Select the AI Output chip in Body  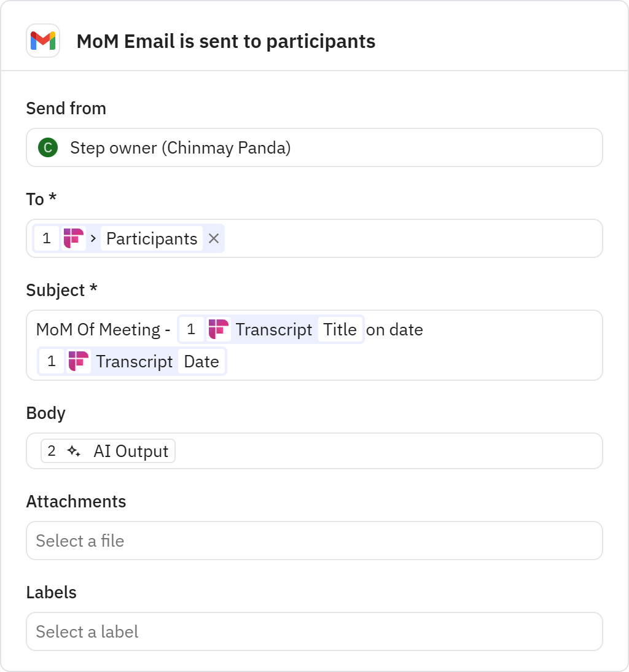tap(130, 451)
